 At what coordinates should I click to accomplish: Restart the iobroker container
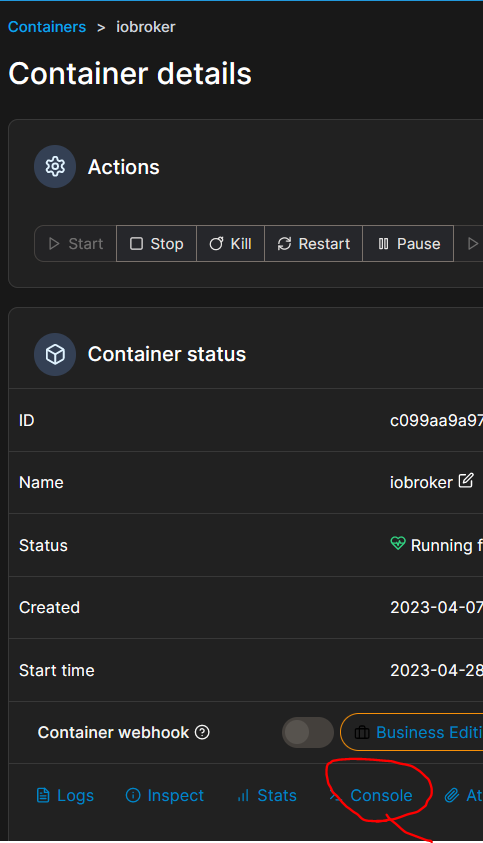click(314, 244)
